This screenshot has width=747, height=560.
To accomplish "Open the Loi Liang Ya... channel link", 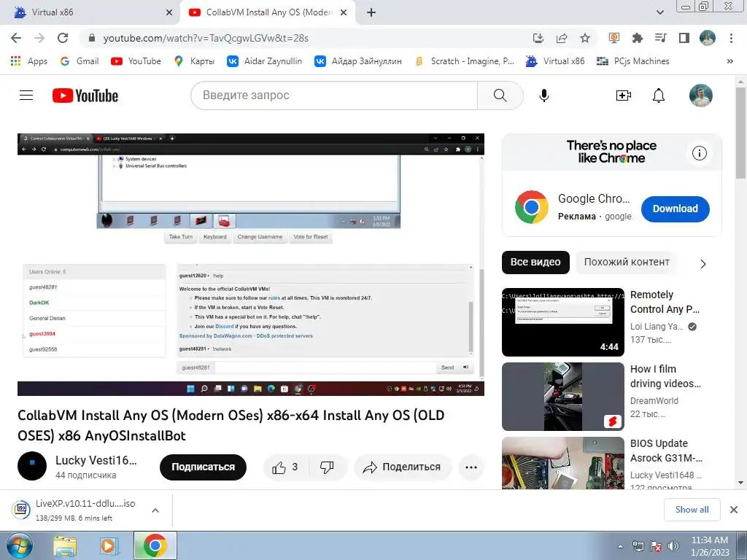I will pos(657,326).
